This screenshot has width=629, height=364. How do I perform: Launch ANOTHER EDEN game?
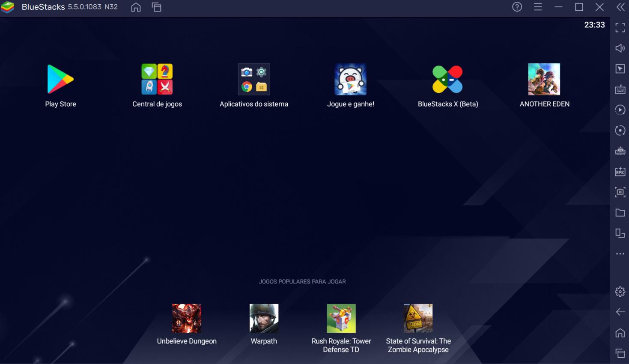(544, 80)
